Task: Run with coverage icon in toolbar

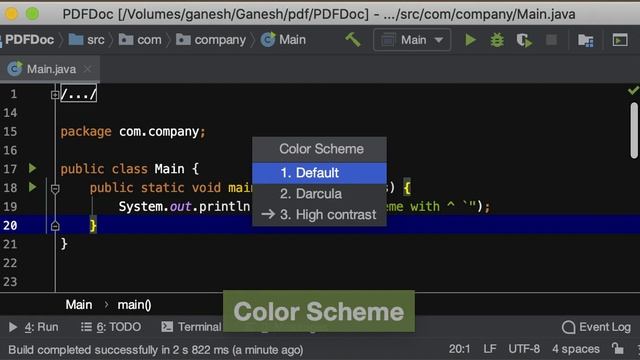Action: [524, 40]
